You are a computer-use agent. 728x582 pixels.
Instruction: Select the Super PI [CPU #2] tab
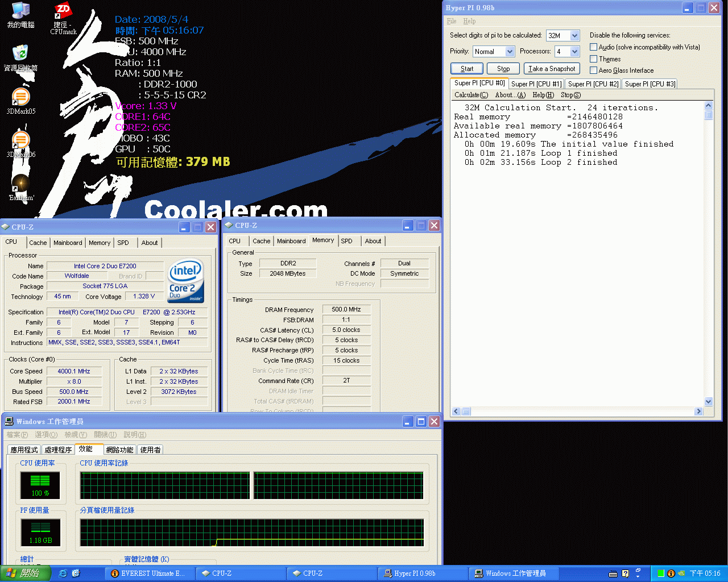coord(593,84)
